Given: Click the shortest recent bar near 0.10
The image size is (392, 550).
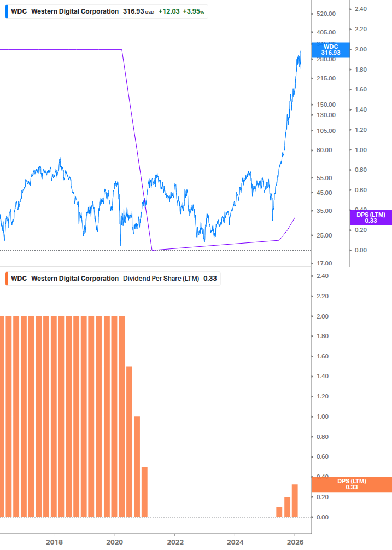Looking at the screenshot, I should pos(279,512).
